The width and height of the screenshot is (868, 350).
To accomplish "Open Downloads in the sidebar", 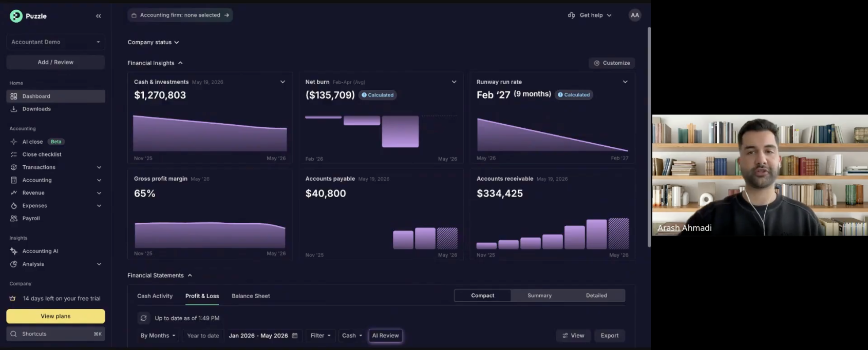I will coord(55,109).
